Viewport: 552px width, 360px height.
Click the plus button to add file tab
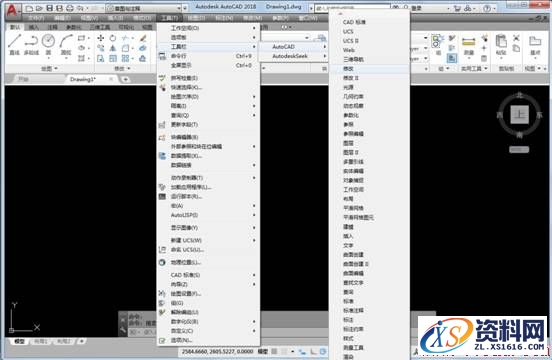[x=125, y=80]
